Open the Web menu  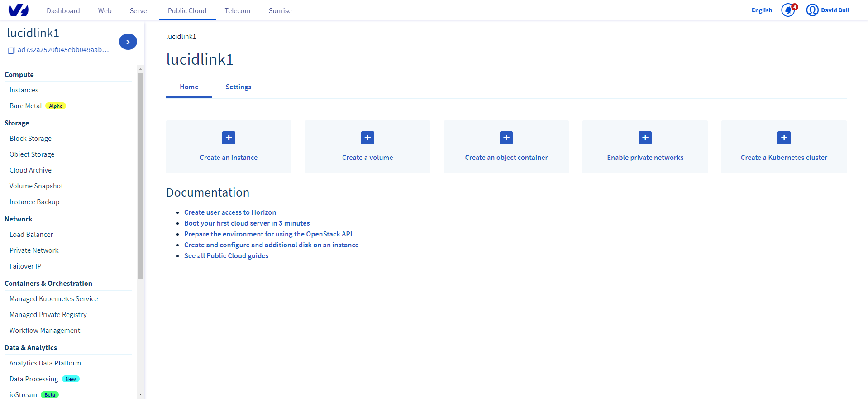tap(105, 10)
